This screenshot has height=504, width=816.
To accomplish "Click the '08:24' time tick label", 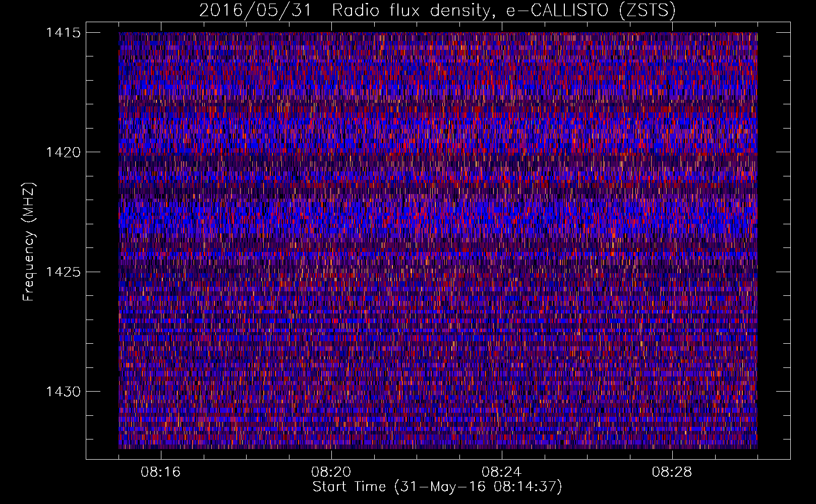I will click(502, 472).
